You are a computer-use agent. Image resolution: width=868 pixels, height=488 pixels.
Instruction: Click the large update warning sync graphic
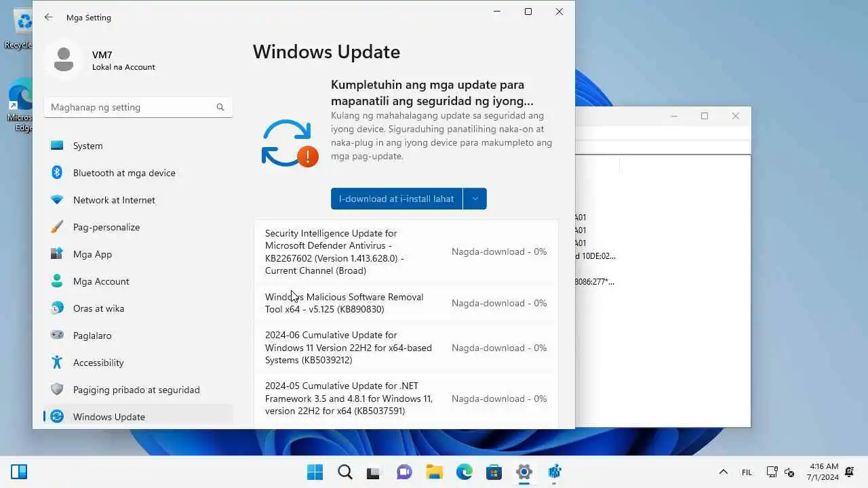click(x=290, y=143)
